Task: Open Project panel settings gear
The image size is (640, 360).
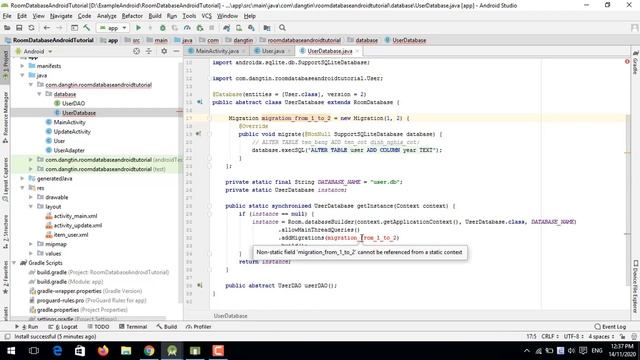Action: (x=164, y=51)
